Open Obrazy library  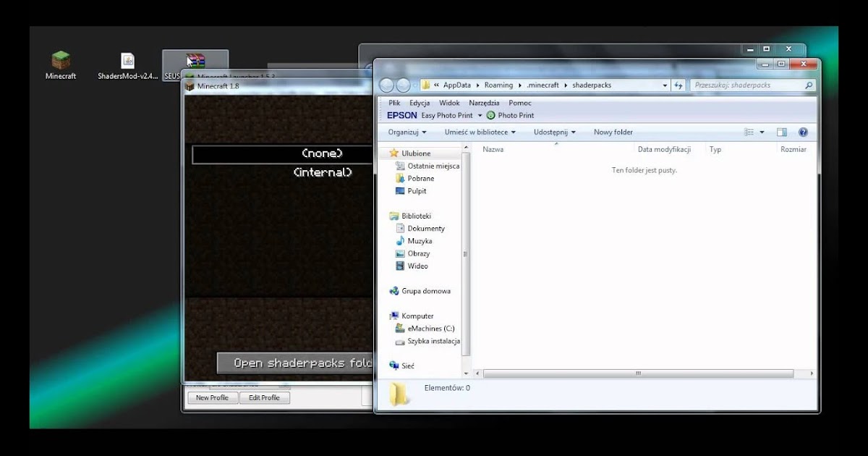click(412, 254)
